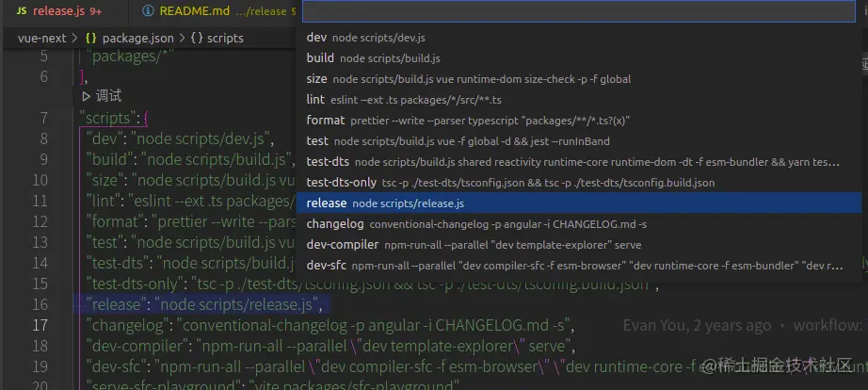This screenshot has height=390, width=868.
Task: Click vue-next in the breadcrumb
Action: click(x=41, y=38)
